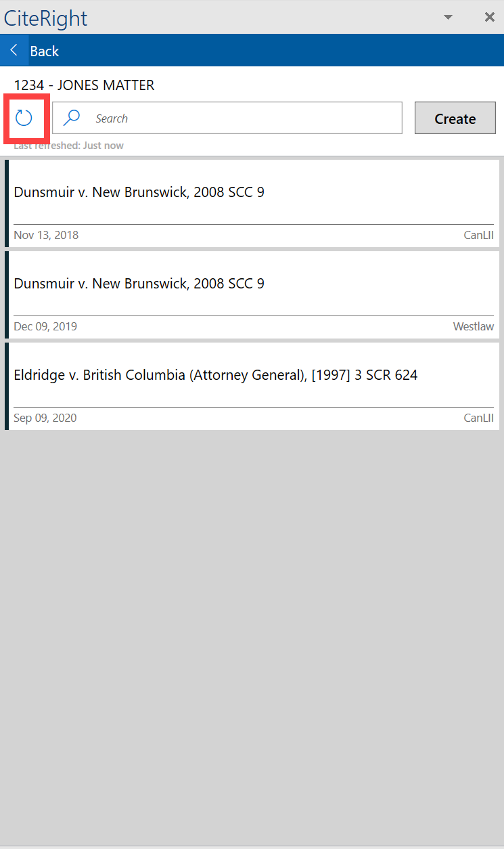Click the Sep 09, 2020 date
504x849 pixels.
point(45,418)
